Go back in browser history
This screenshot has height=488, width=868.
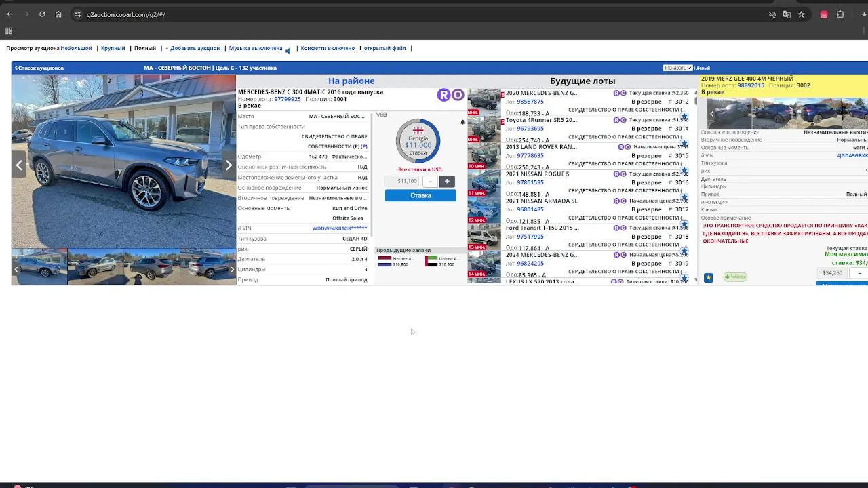coord(9,14)
